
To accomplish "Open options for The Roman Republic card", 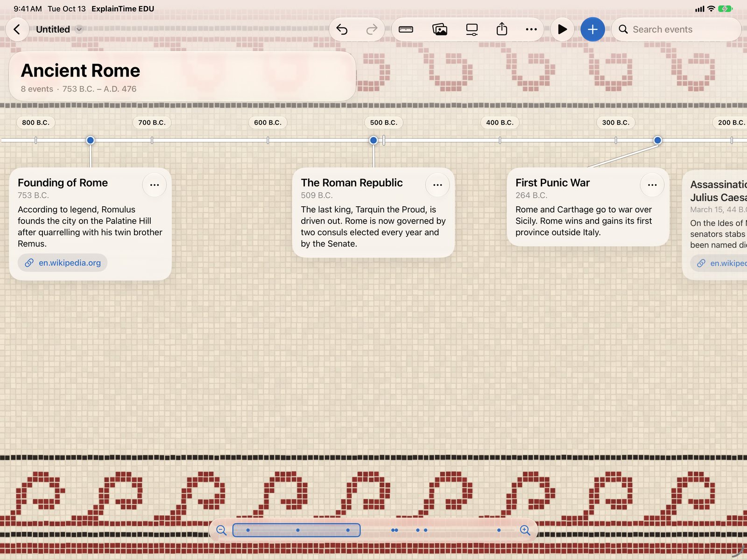I will (x=437, y=185).
